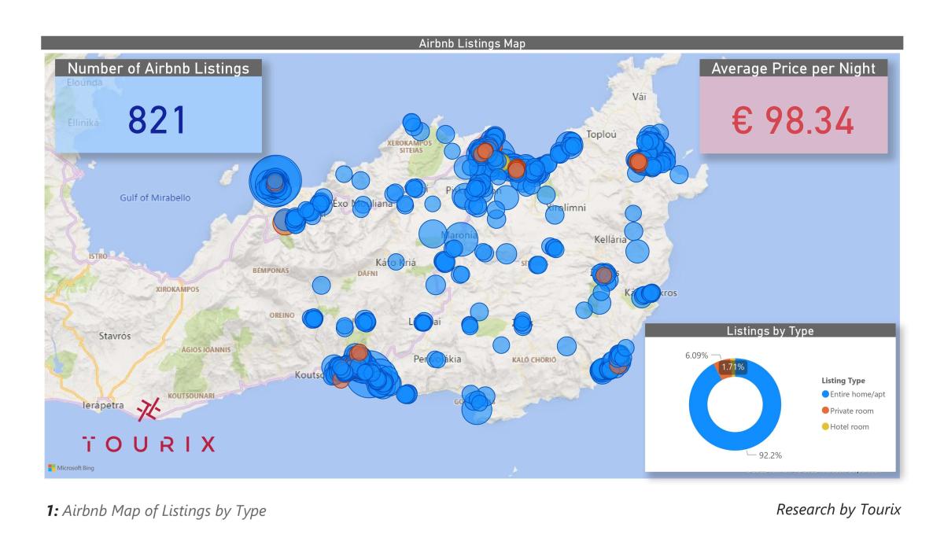
Task: Click the ISTRO map label
Action: [98, 256]
